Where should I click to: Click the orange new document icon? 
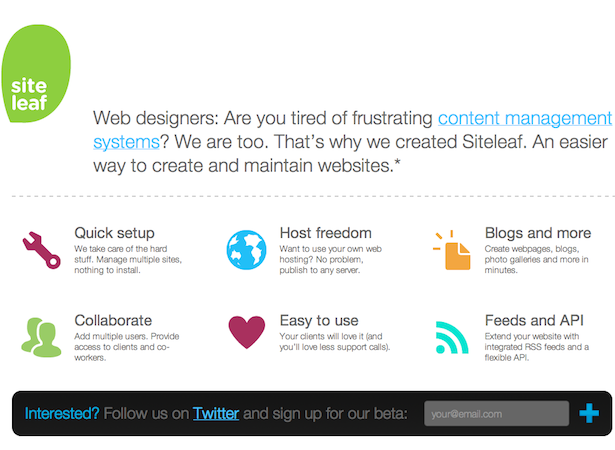click(452, 250)
